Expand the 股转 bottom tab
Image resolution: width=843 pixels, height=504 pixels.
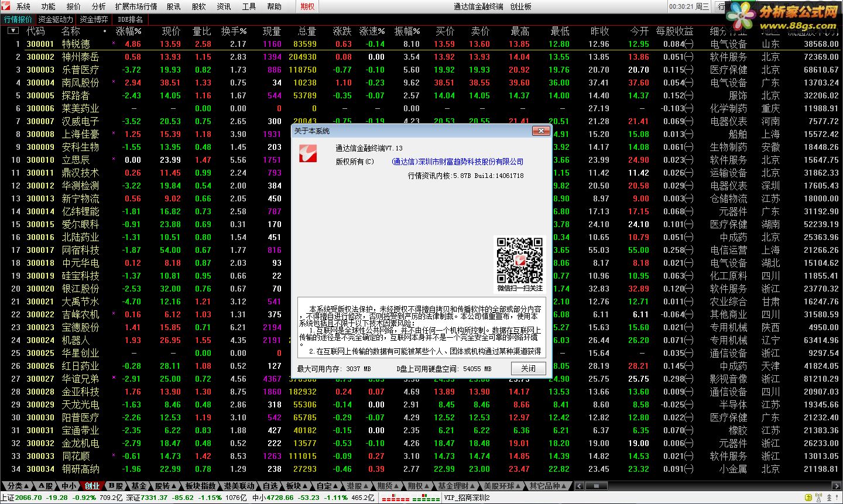(x=165, y=486)
